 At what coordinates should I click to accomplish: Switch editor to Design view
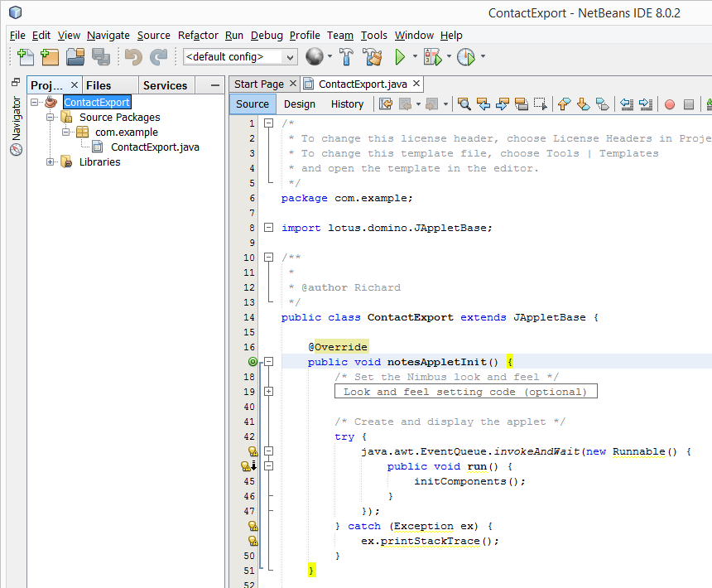tap(300, 104)
